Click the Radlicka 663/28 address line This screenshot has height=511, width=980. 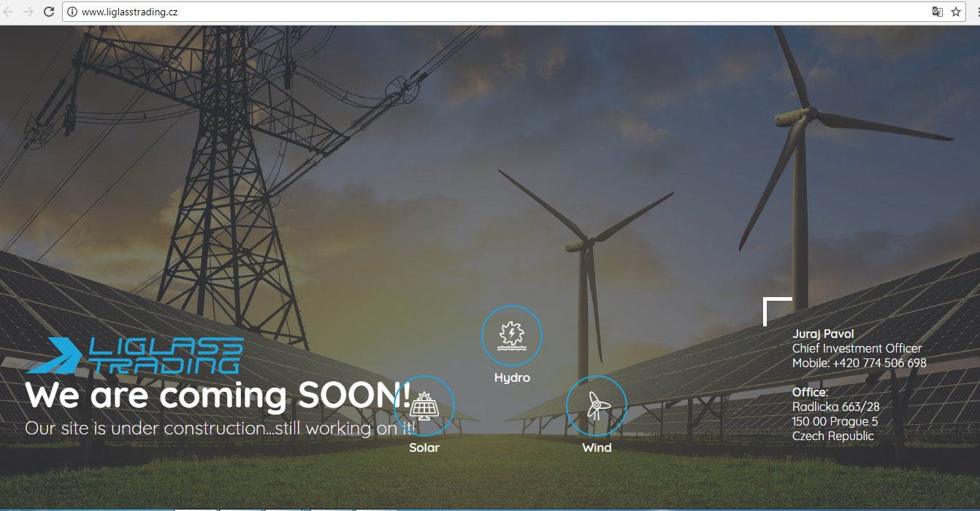tap(835, 407)
